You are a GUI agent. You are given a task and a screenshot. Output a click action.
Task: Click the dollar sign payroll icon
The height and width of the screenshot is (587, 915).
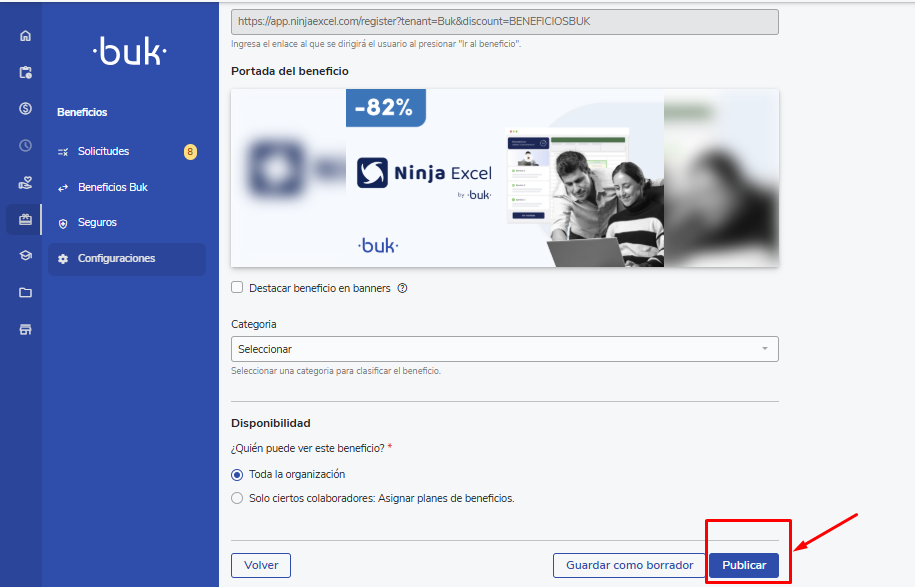[25, 108]
